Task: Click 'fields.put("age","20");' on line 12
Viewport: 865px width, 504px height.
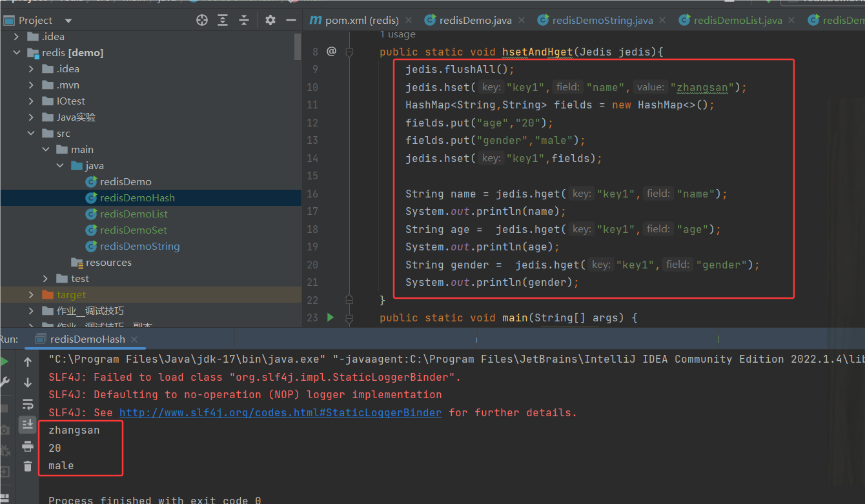Action: [x=480, y=123]
